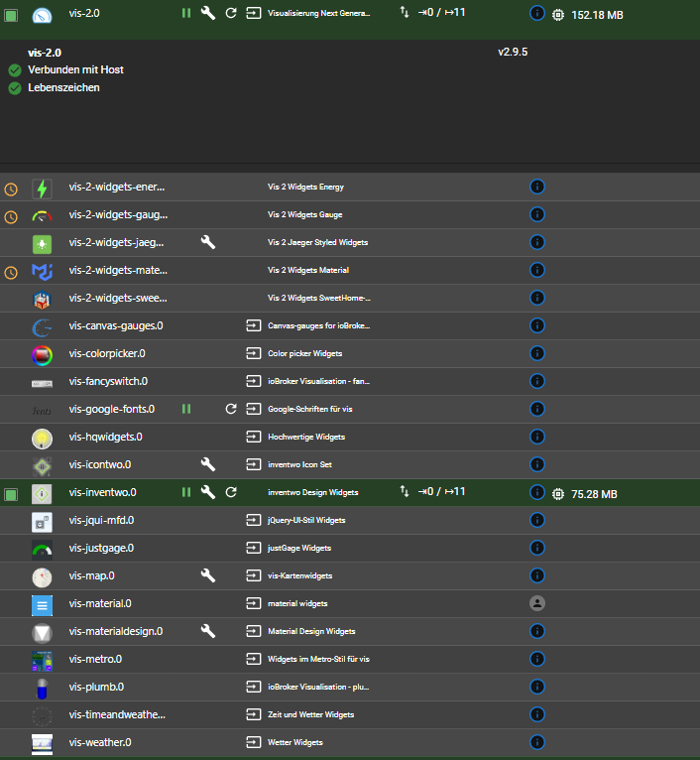Click the 152.18 MB memory value
The height and width of the screenshot is (760, 700).
click(x=597, y=15)
